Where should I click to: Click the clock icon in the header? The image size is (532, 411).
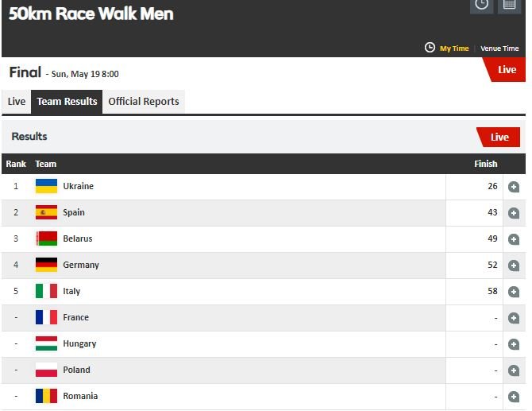tap(482, 5)
